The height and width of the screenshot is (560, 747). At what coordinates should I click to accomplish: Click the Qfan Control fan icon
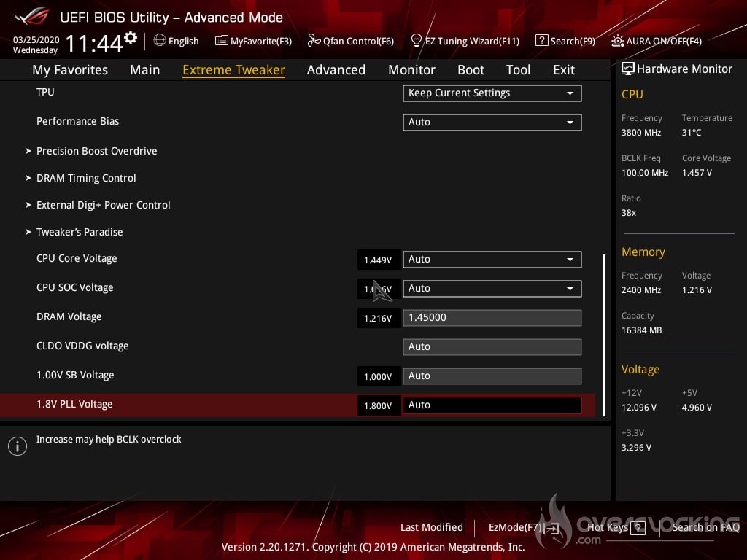point(314,41)
